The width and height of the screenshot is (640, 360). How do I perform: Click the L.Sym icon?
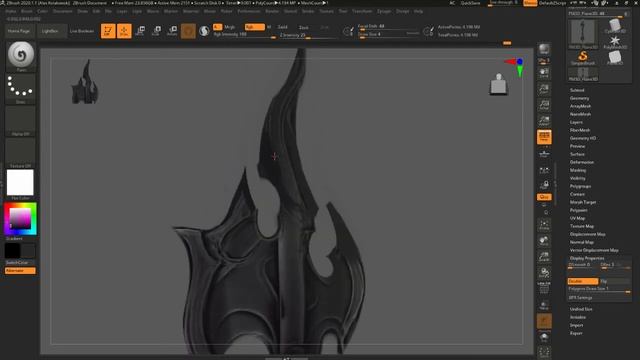pos(544,170)
